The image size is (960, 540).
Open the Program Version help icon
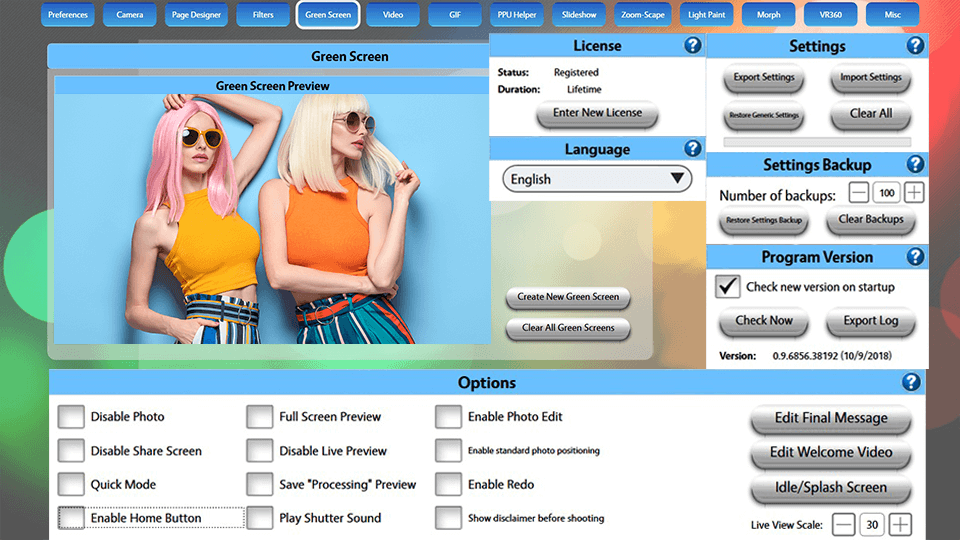915,257
